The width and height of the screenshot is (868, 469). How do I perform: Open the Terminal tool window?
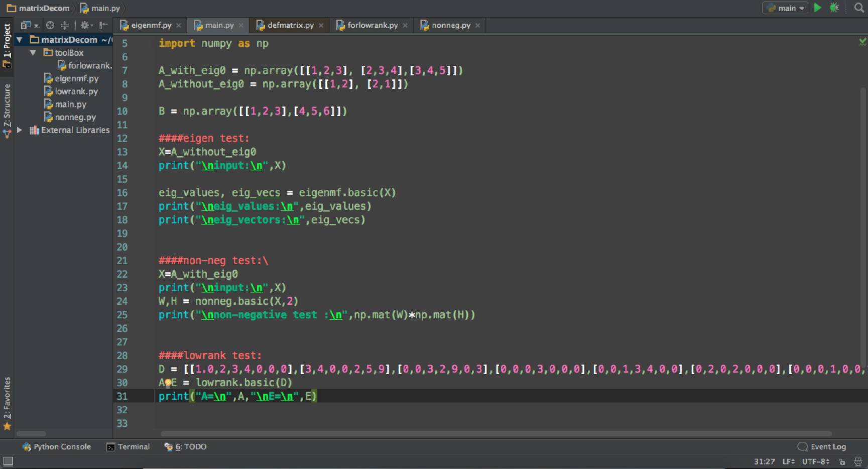point(129,447)
